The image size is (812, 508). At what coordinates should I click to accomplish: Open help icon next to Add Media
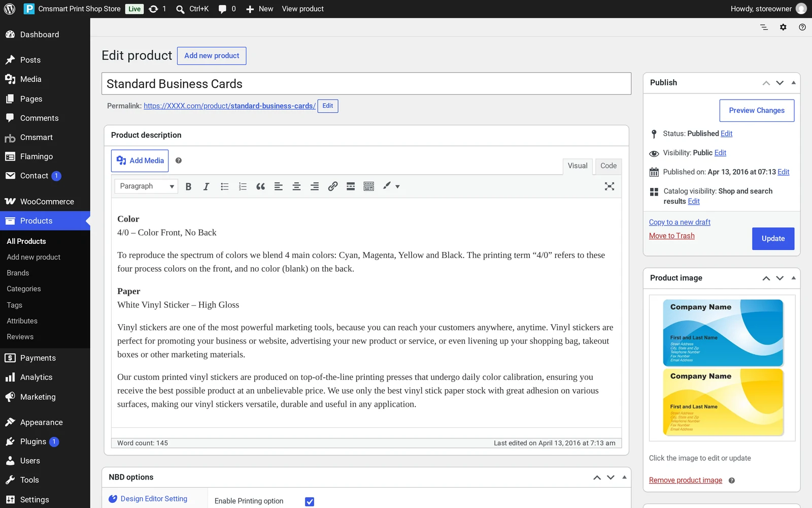[179, 161]
